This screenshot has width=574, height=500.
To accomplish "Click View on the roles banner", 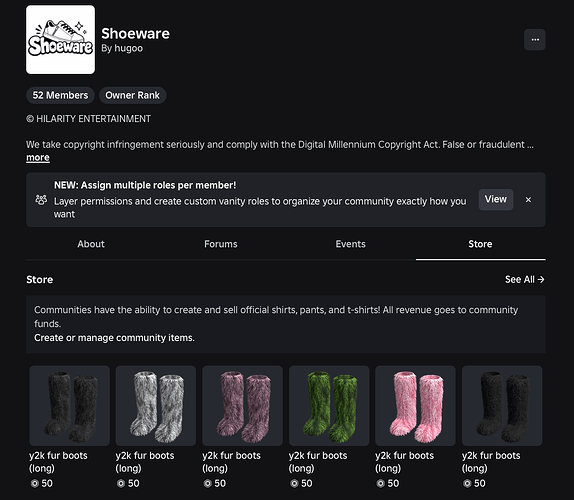I will (x=496, y=199).
